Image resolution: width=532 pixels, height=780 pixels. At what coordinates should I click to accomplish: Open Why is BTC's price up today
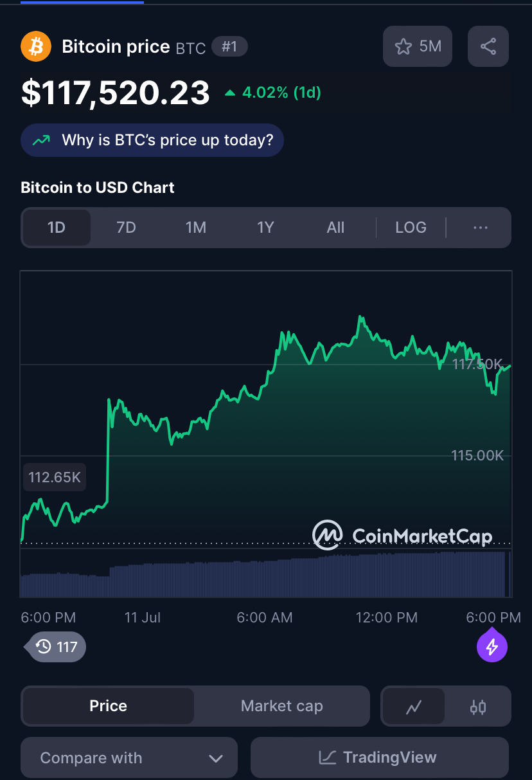(x=152, y=140)
